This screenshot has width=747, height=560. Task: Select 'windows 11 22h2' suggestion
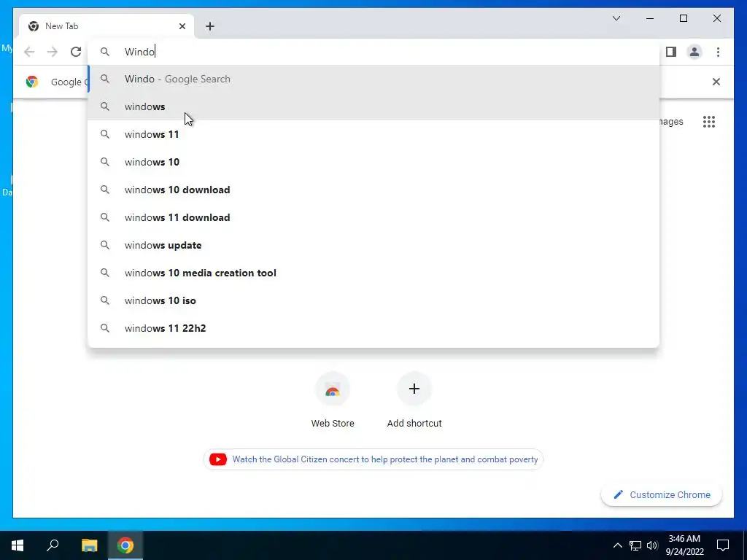click(x=374, y=328)
